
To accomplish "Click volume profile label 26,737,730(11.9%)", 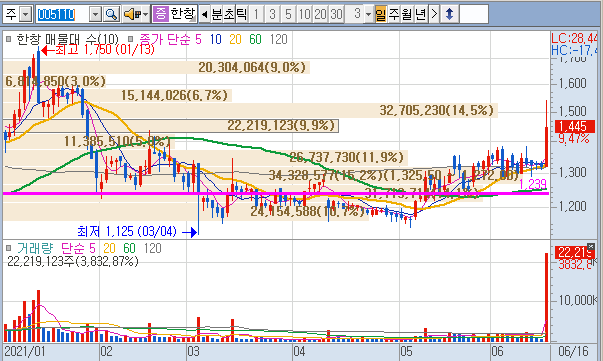I will pos(346,157).
